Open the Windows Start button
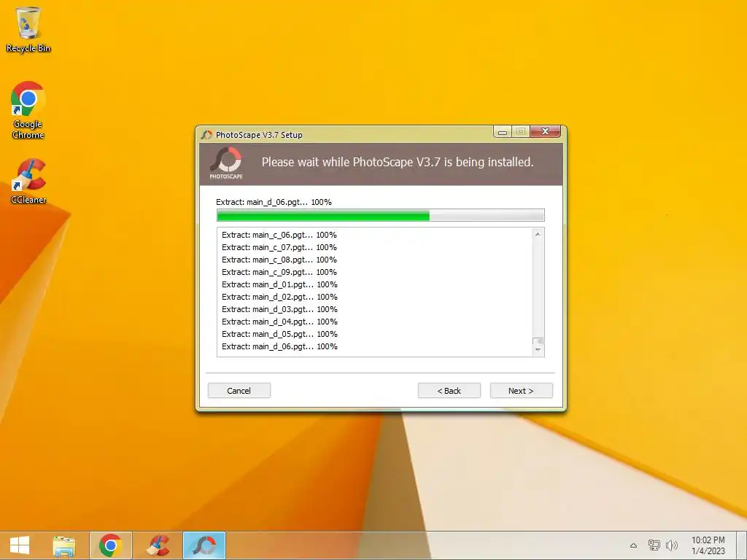Screen dimensions: 747x560 click(20, 545)
